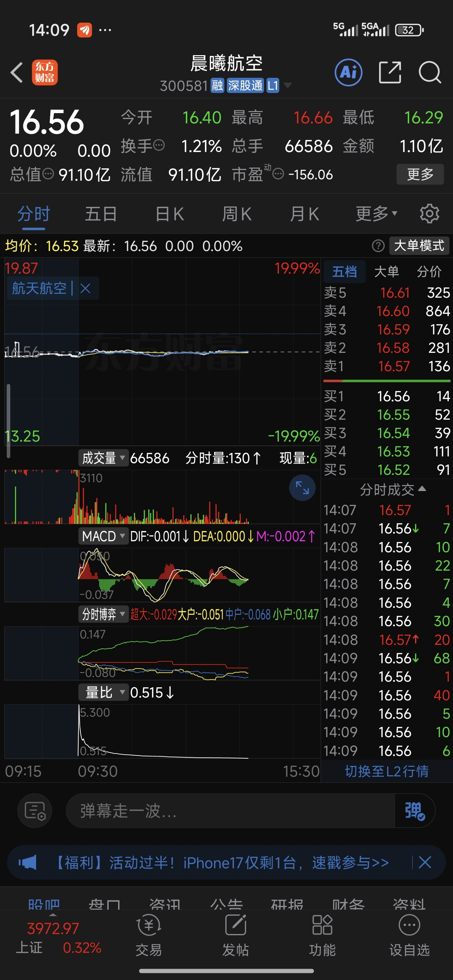The image size is (453, 980).
Task: Tap the back arrow icon
Action: pyautogui.click(x=17, y=72)
